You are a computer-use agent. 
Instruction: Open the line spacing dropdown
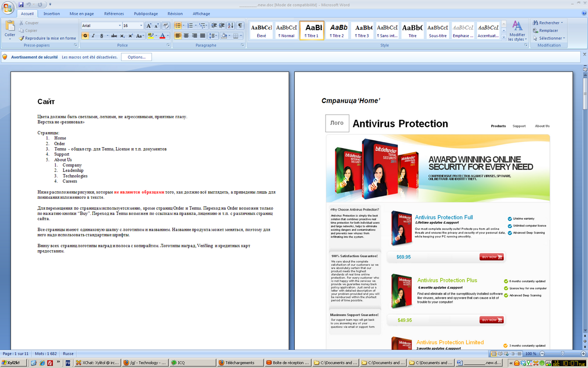point(213,36)
